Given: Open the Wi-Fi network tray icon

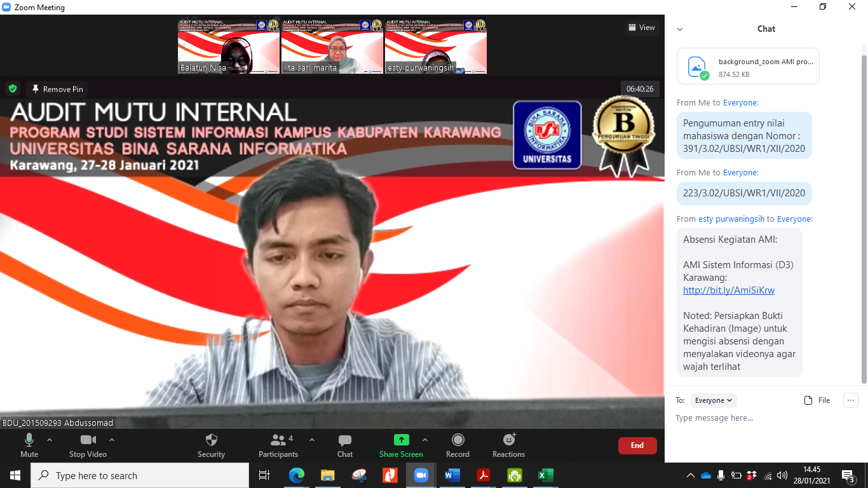Looking at the screenshot, I should click(x=768, y=475).
